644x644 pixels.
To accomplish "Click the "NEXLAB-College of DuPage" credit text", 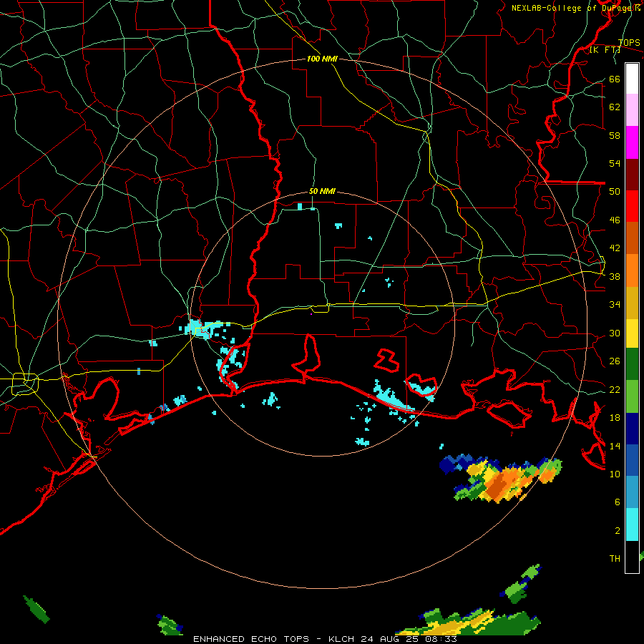I will 572,8.
